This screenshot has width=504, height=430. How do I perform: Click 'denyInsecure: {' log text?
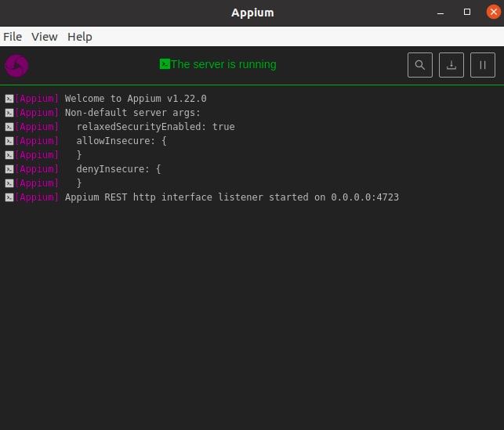click(x=118, y=169)
